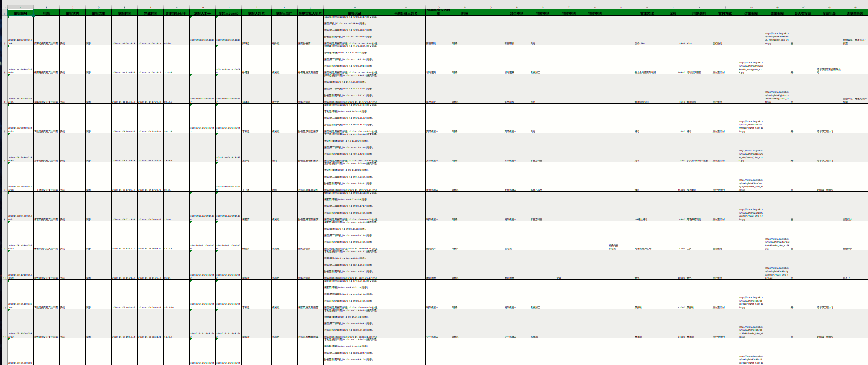Click the 用途说明 header cell
This screenshot has height=365, width=868.
pos(699,13)
